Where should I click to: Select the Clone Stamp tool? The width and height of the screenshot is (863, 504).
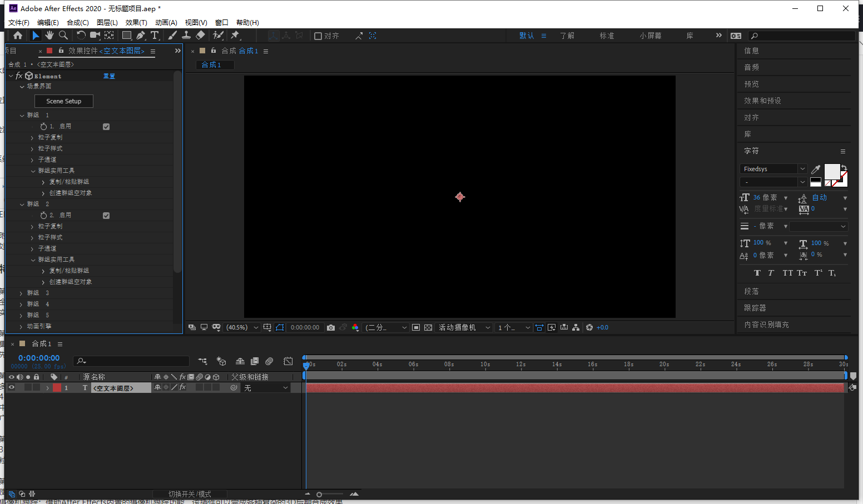tap(186, 36)
